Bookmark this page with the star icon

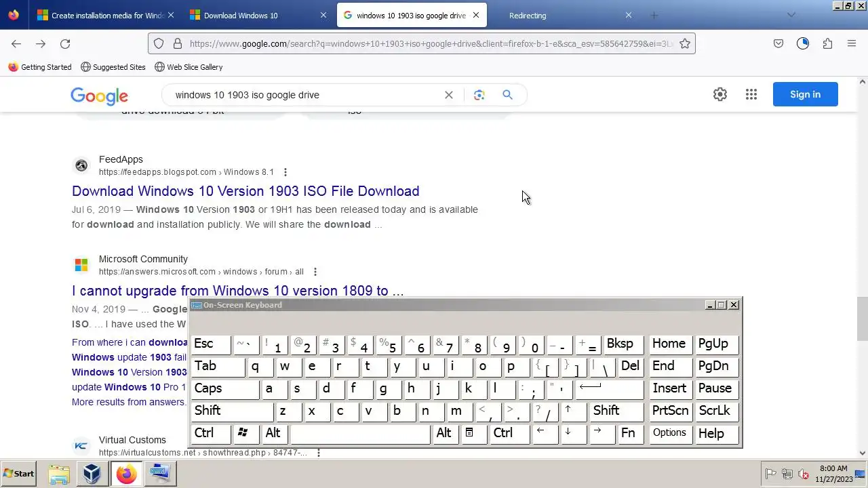(685, 43)
